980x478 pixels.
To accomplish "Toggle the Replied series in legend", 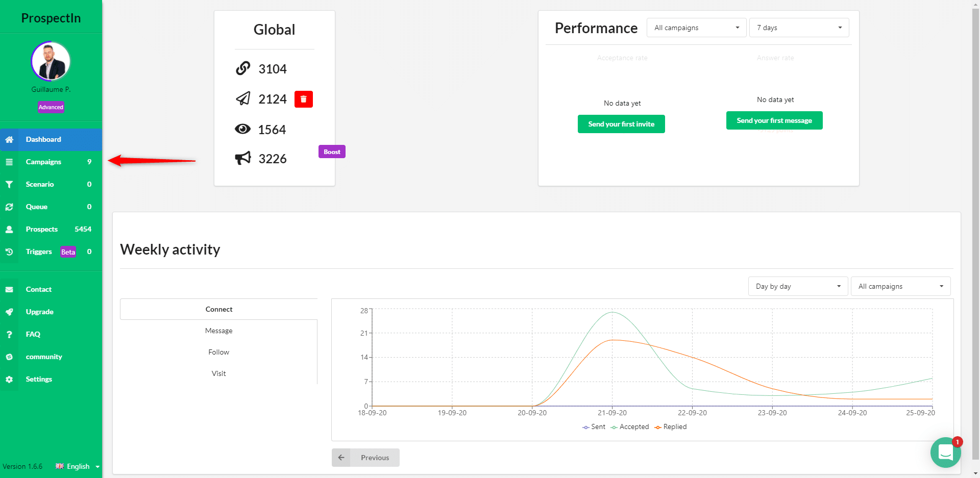I will (671, 427).
